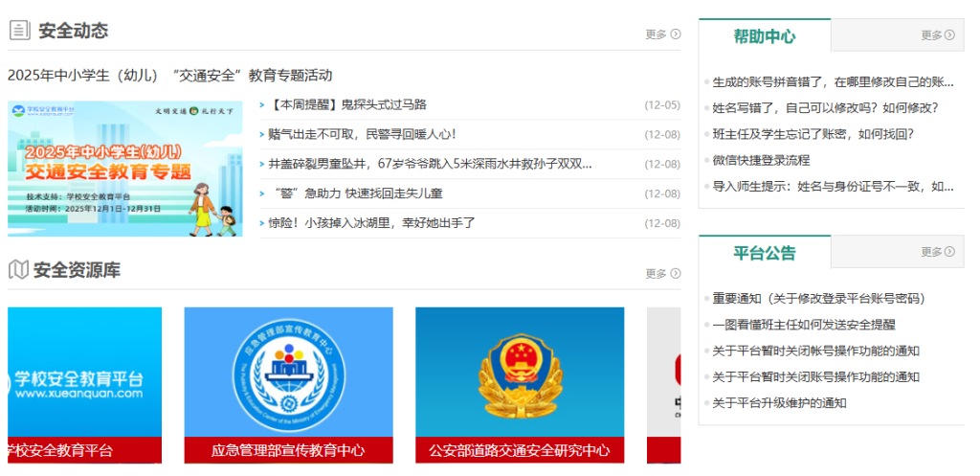Open 【本周提醒】鬼探头式过马路 article

point(348,105)
